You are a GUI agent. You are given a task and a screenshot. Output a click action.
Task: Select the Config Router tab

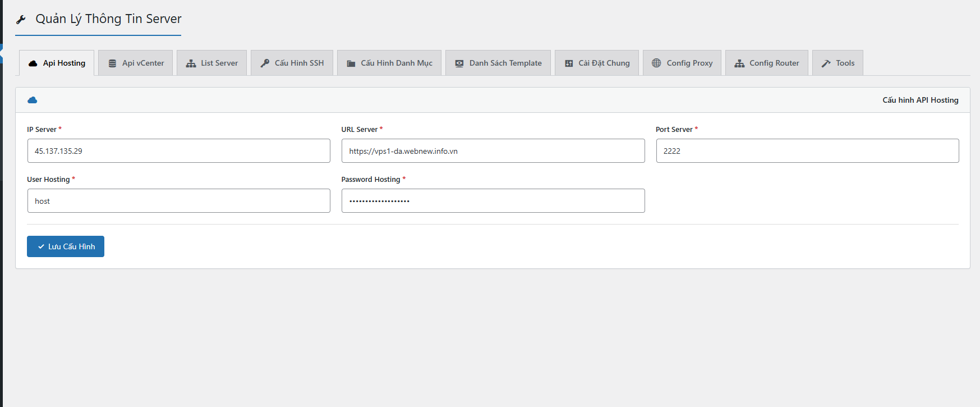pos(767,63)
